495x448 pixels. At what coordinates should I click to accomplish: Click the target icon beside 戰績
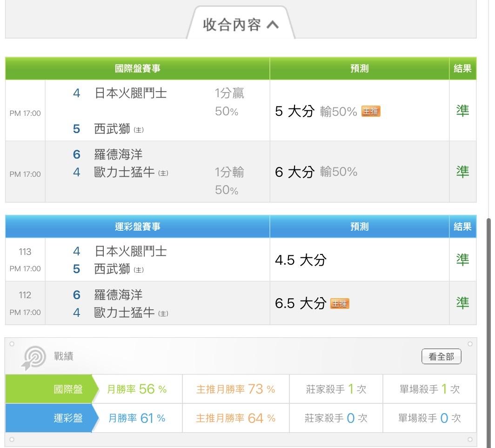[x=33, y=358]
